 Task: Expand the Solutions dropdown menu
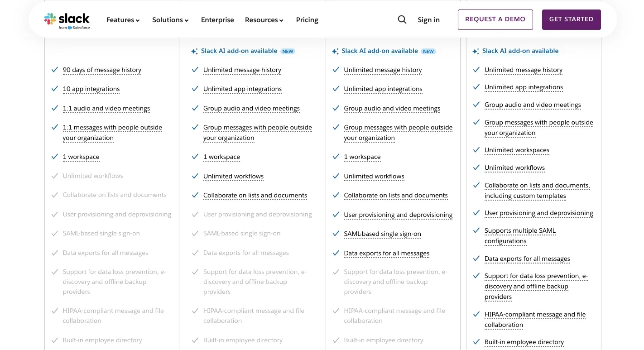pyautogui.click(x=170, y=20)
